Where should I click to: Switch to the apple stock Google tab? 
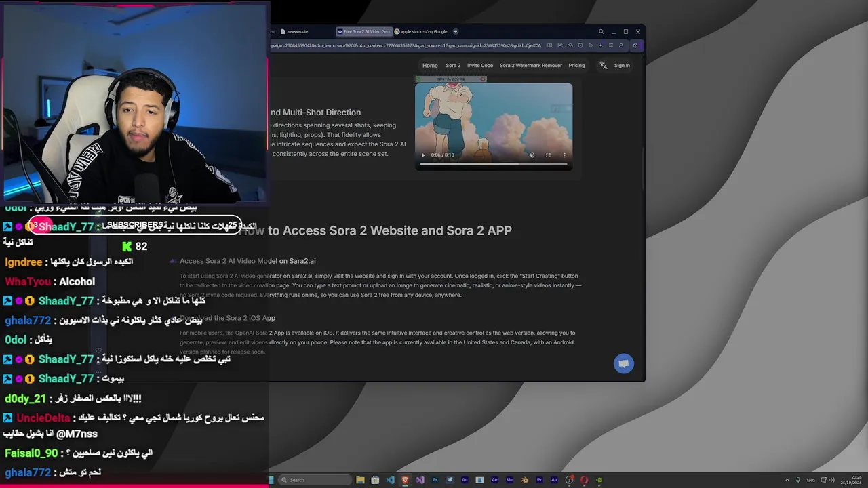click(420, 31)
